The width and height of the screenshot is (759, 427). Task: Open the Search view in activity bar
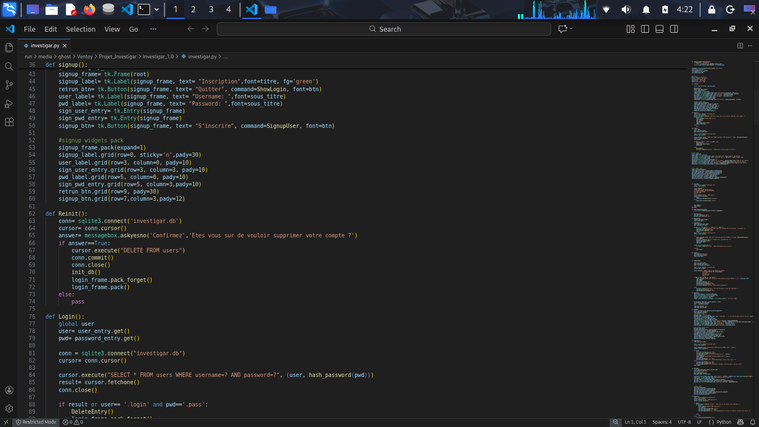[x=9, y=66]
